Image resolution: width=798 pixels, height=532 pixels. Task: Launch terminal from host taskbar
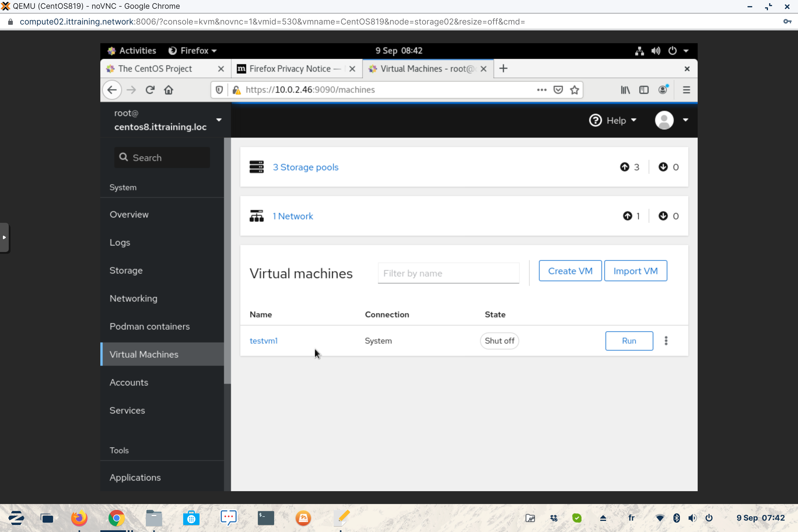(266, 518)
